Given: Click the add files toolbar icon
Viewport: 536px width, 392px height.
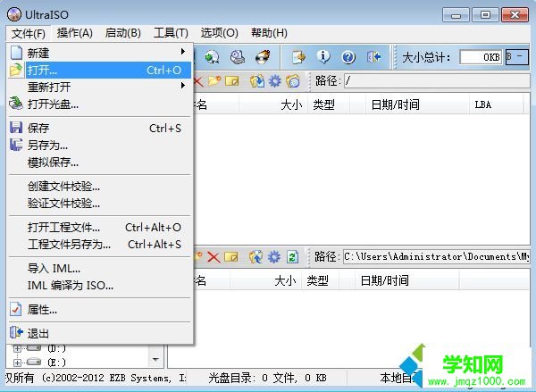Looking at the screenshot, I should 298,57.
